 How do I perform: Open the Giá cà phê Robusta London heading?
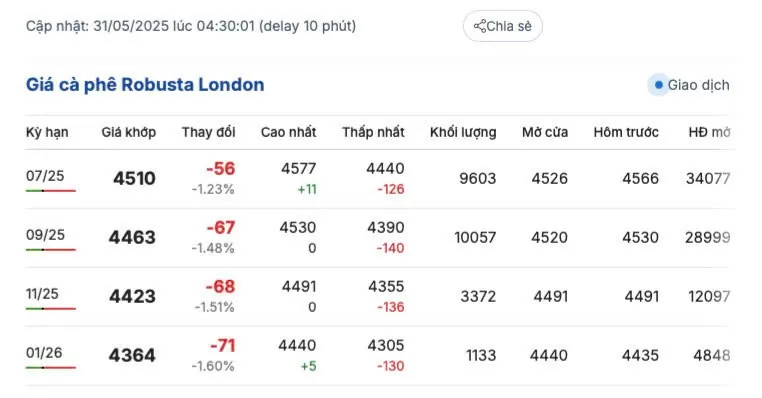tap(145, 85)
